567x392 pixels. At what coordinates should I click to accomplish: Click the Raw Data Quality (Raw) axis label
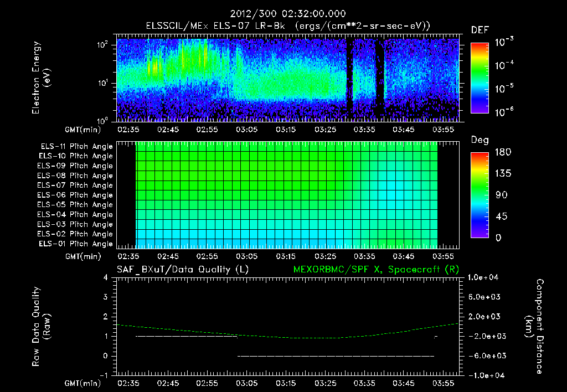click(x=41, y=327)
